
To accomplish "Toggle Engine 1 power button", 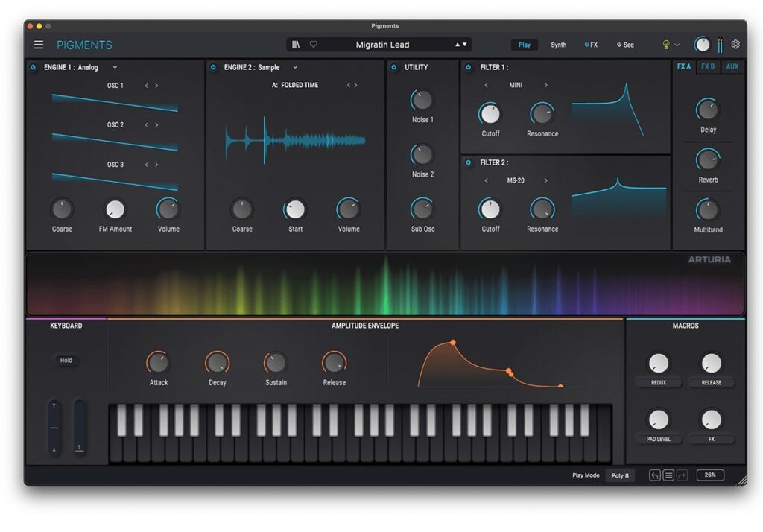I will click(33, 67).
